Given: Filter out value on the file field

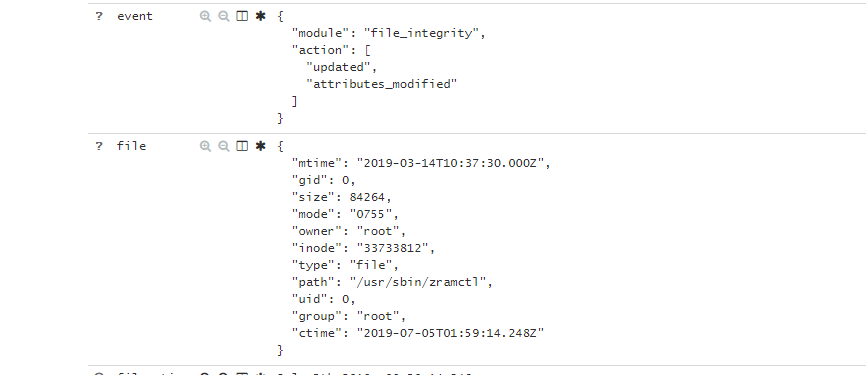Looking at the screenshot, I should 224,146.
